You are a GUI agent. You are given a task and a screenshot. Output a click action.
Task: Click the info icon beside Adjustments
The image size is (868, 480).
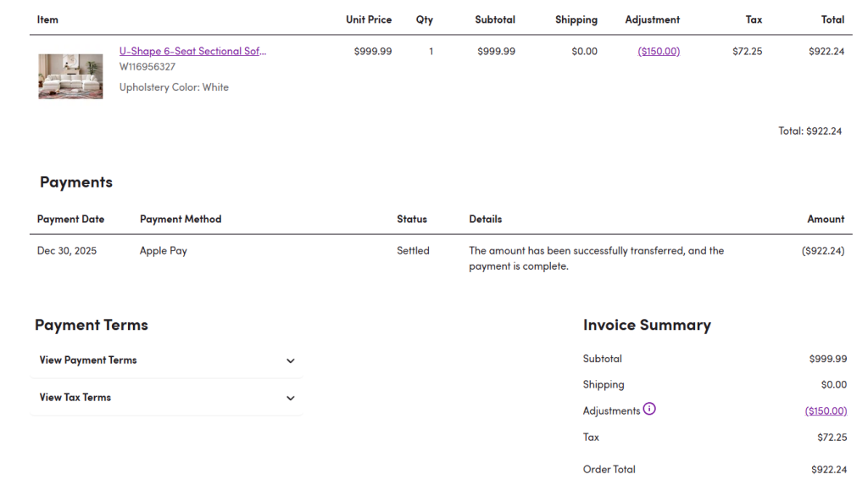(x=649, y=409)
